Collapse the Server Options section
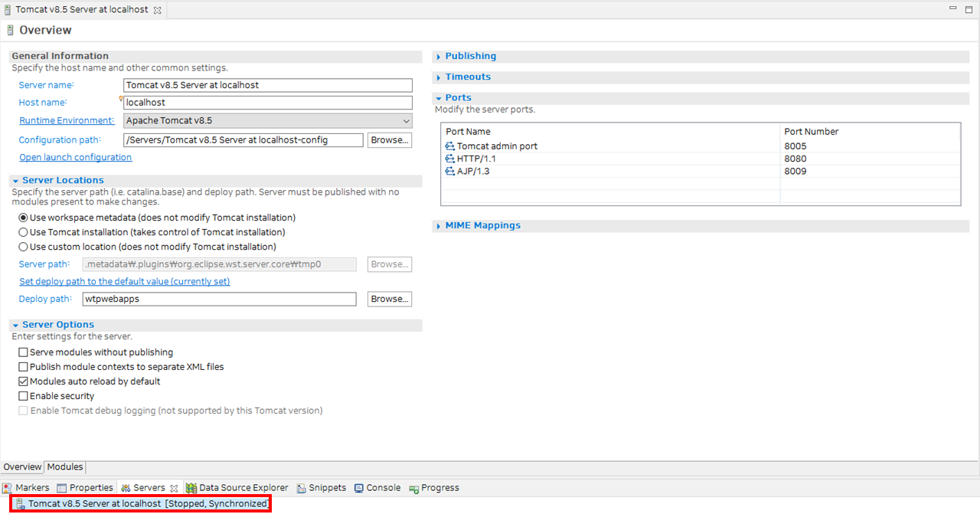The width and height of the screenshot is (980, 524). pyautogui.click(x=15, y=326)
